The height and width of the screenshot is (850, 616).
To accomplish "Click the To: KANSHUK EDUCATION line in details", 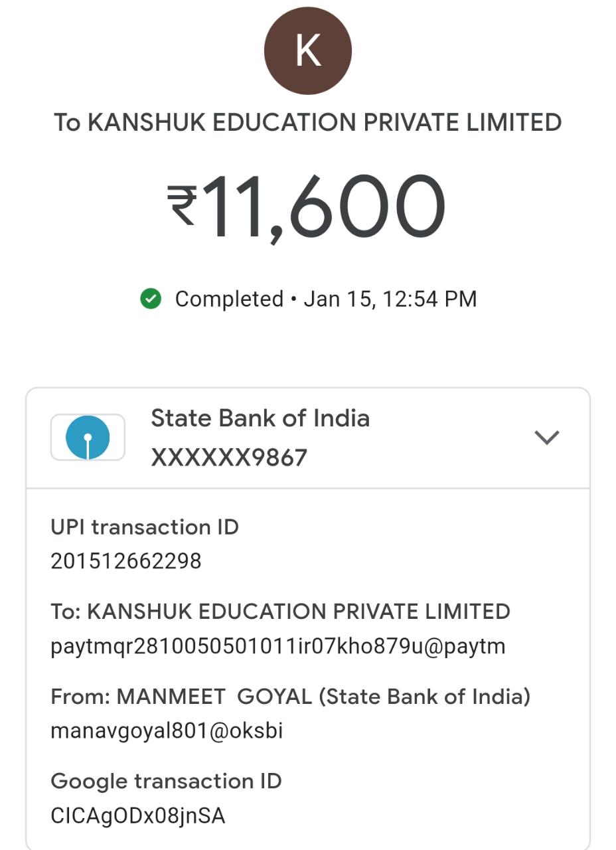I will coord(280,612).
